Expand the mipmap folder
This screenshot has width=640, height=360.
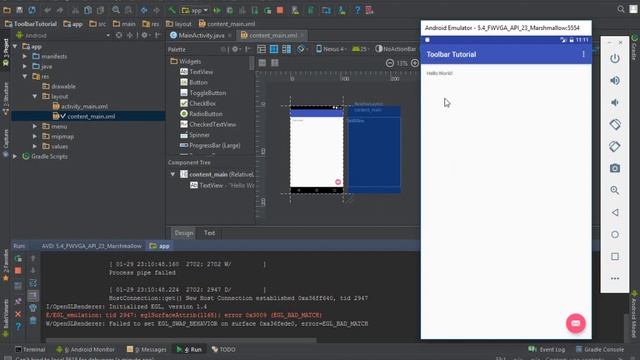pos(35,136)
